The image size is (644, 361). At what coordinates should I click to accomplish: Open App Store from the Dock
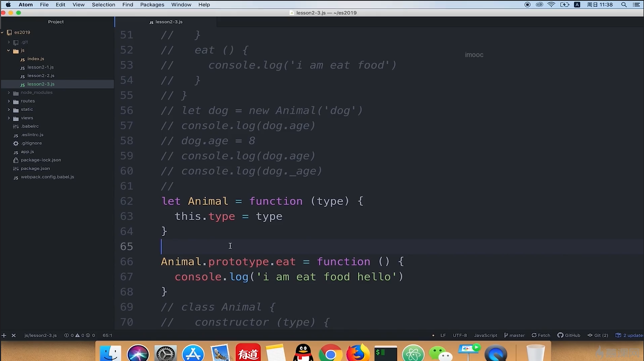(x=194, y=353)
